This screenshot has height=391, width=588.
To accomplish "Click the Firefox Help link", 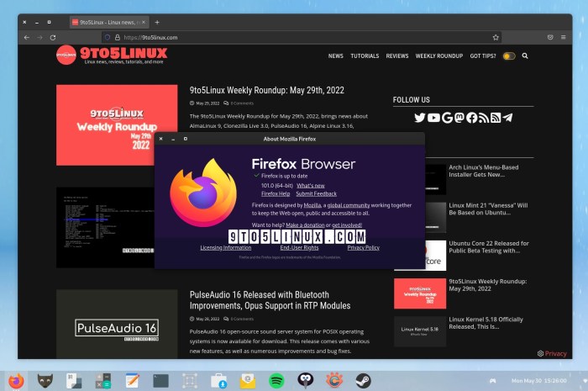I will pos(276,193).
